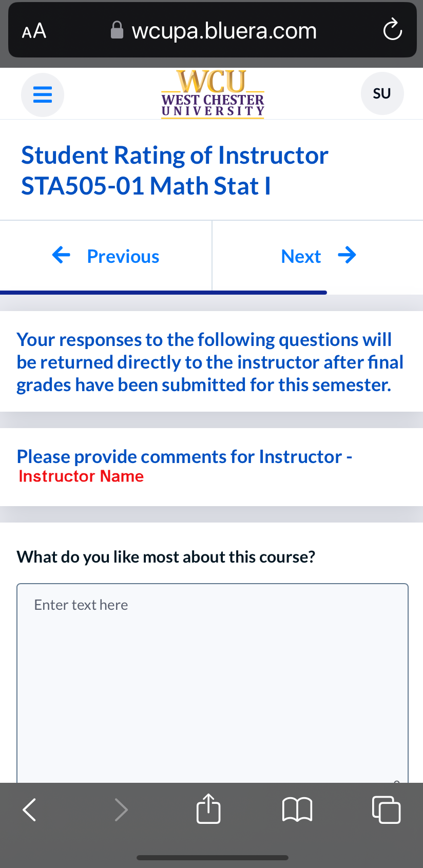This screenshot has width=423, height=868.
Task: Open Safari AA text size options
Action: pos(34,31)
